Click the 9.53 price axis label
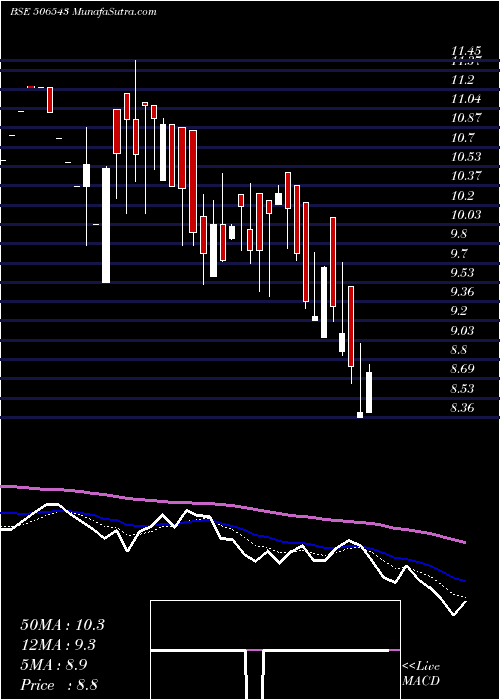The image size is (500, 700). point(462,273)
